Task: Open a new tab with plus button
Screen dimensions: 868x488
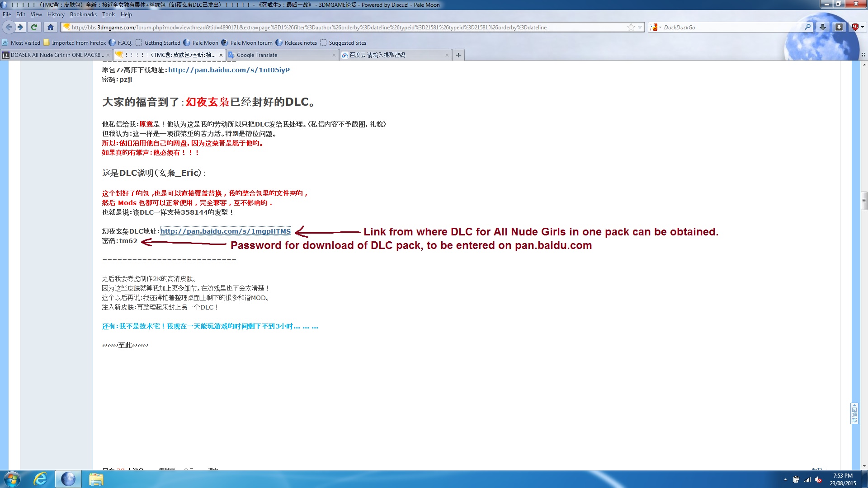Action: click(458, 55)
